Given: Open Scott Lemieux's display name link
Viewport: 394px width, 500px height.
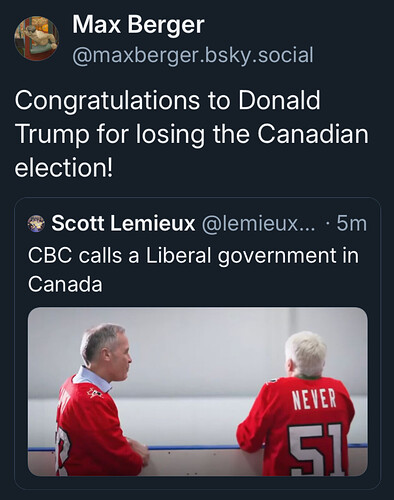Looking at the screenshot, I should (x=123, y=223).
